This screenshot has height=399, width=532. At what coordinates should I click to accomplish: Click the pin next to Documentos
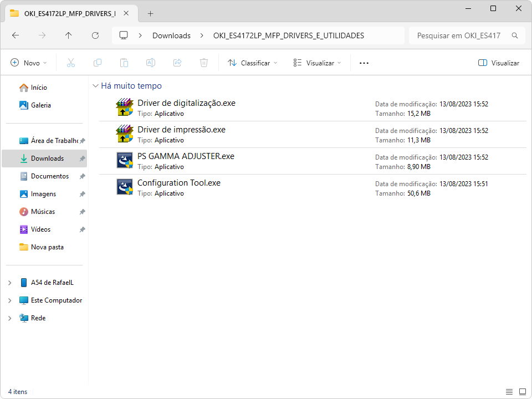82,176
